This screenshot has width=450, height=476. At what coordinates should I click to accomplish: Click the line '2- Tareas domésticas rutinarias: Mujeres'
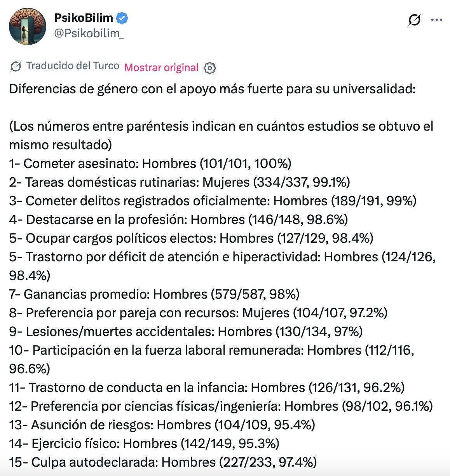pos(180,182)
